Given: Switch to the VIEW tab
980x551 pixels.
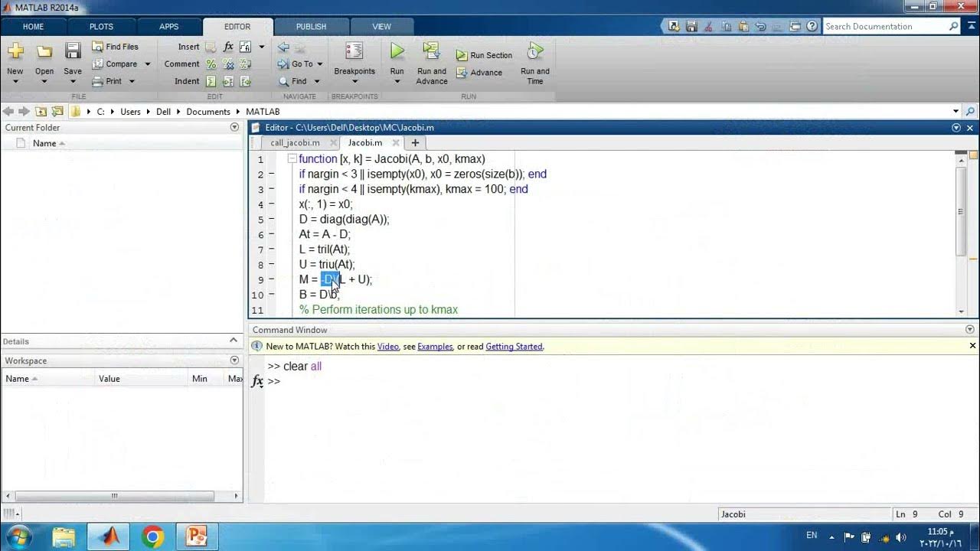Looking at the screenshot, I should tap(381, 27).
